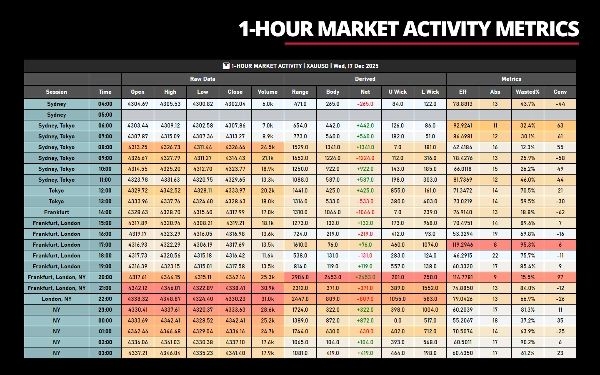Click the Conv column header
Screen dimensions: 600x375
(560, 92)
